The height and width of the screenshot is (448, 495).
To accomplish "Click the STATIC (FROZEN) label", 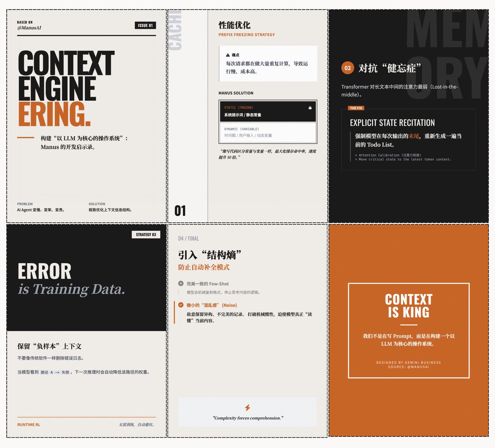I will pos(239,108).
